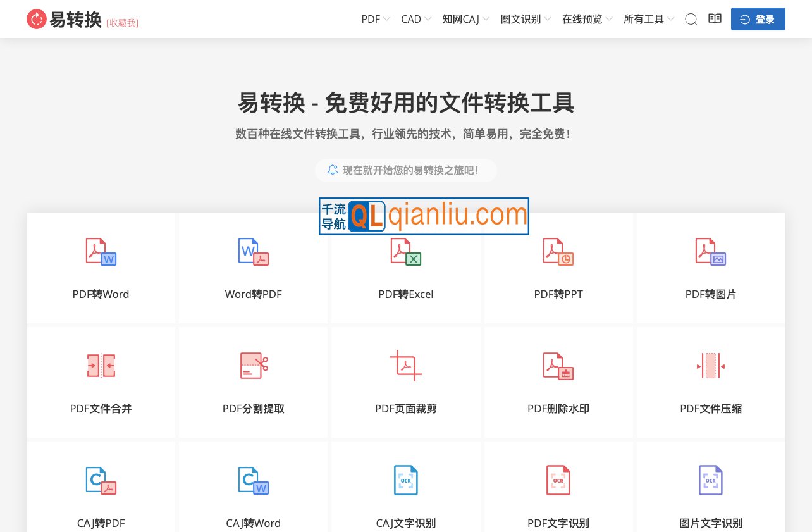The height and width of the screenshot is (532, 812).
Task: Open the PDF转PPT converter
Action: point(558,268)
